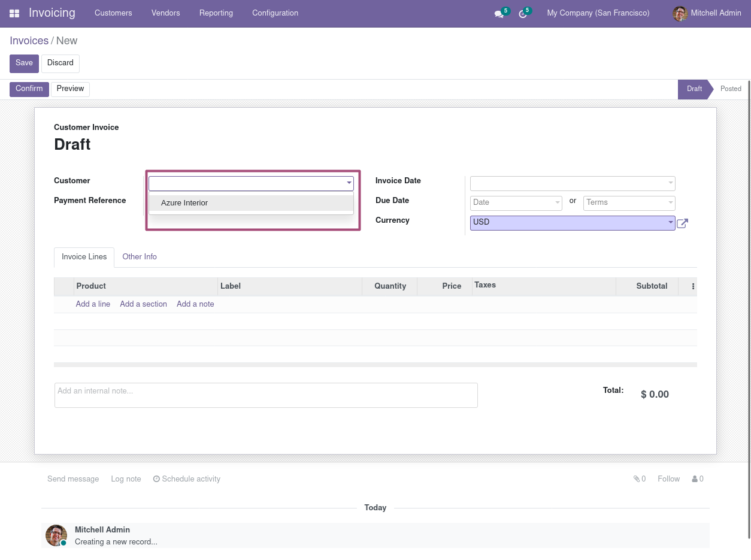Click the Schedule activity link
751x560 pixels.
coord(187,479)
